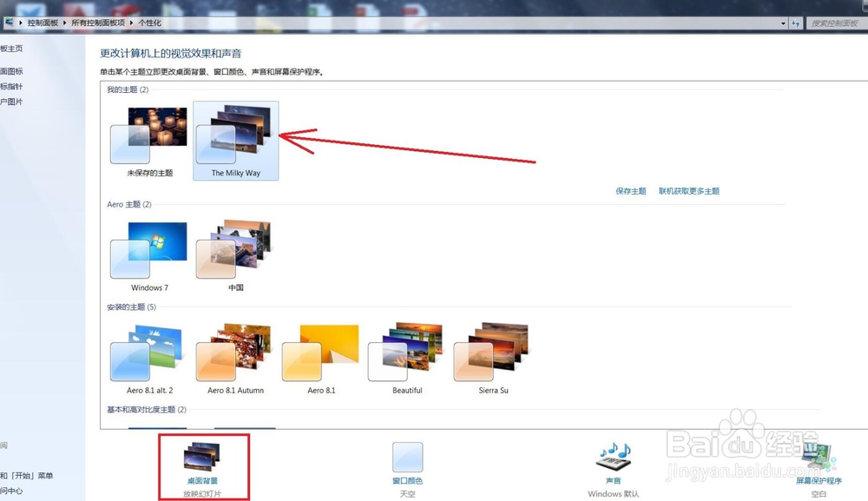
Task: Select The Milky Way theme
Action: coord(236,141)
